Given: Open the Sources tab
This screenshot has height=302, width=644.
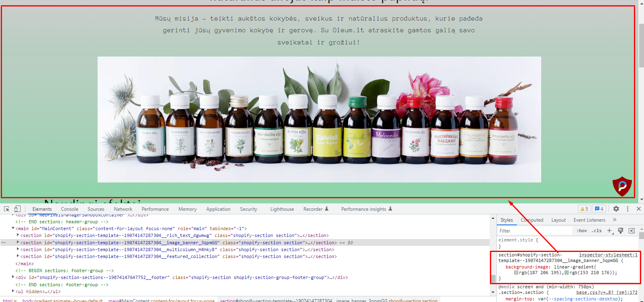Looking at the screenshot, I should click(x=96, y=209).
